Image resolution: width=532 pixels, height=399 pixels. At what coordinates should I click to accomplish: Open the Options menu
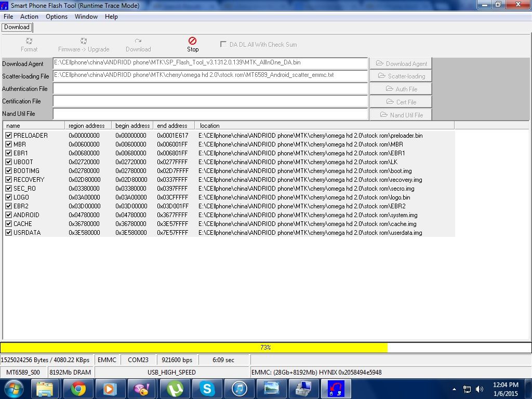tap(56, 17)
